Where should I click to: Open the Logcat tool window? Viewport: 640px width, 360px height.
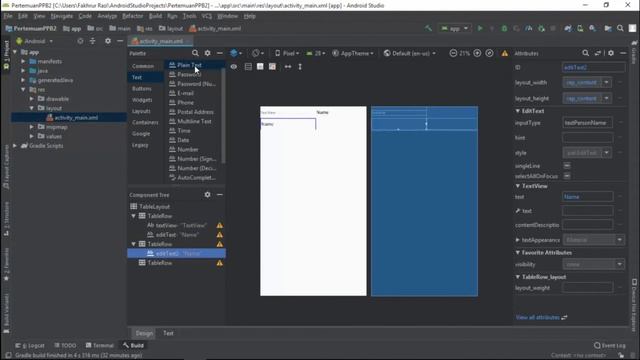30,345
